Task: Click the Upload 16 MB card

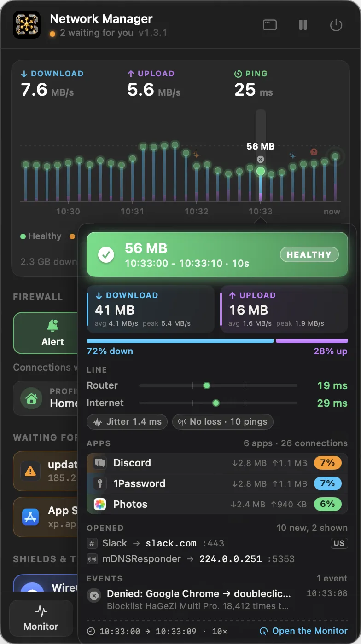Action: (284, 309)
